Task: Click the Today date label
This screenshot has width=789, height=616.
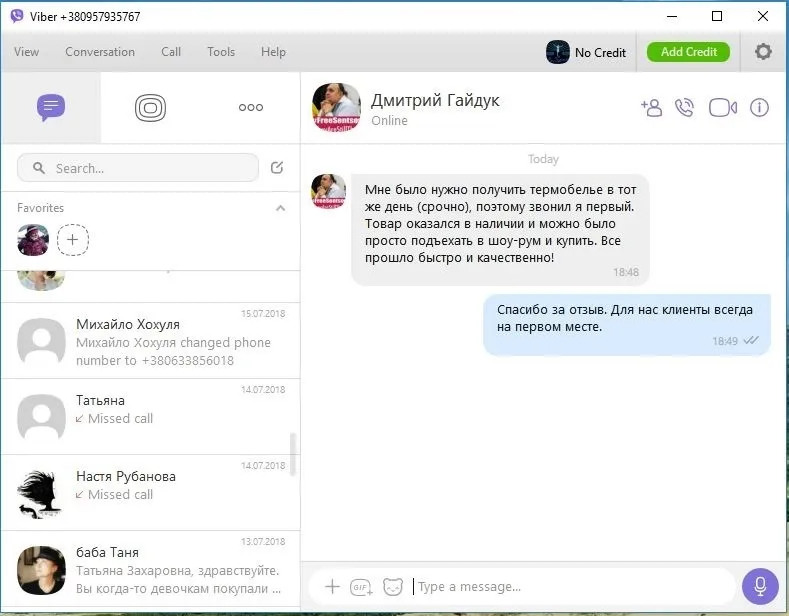Action: point(543,159)
